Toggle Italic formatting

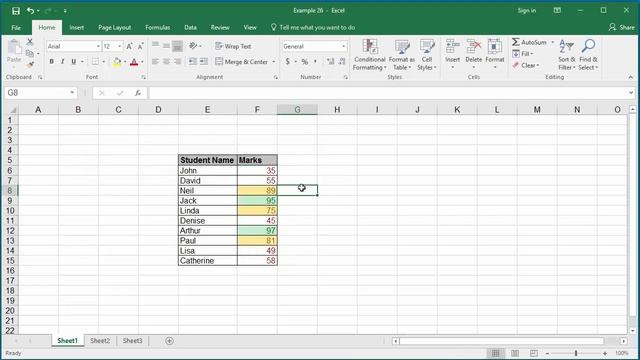62,62
